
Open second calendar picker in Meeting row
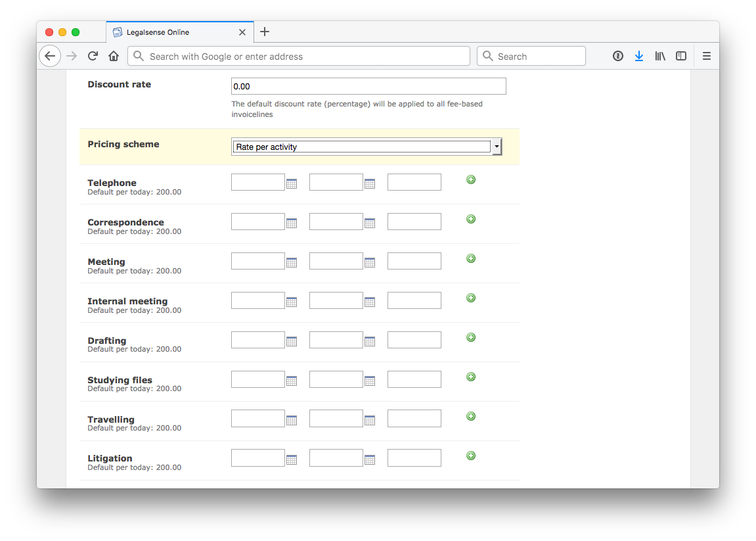369,262
